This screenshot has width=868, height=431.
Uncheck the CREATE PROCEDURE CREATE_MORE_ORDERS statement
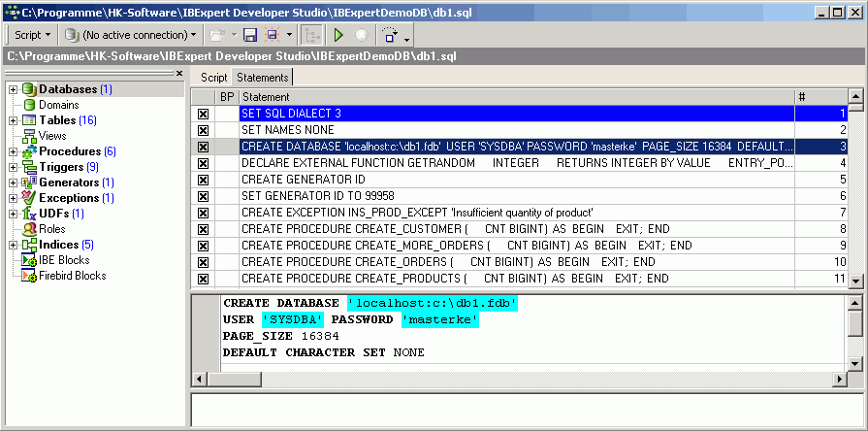203,246
